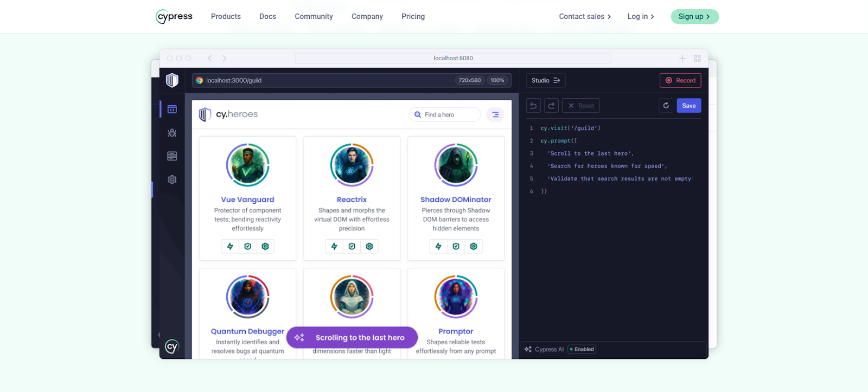This screenshot has width=868, height=392.
Task: Open the browser tab grid icon
Action: click(x=697, y=59)
